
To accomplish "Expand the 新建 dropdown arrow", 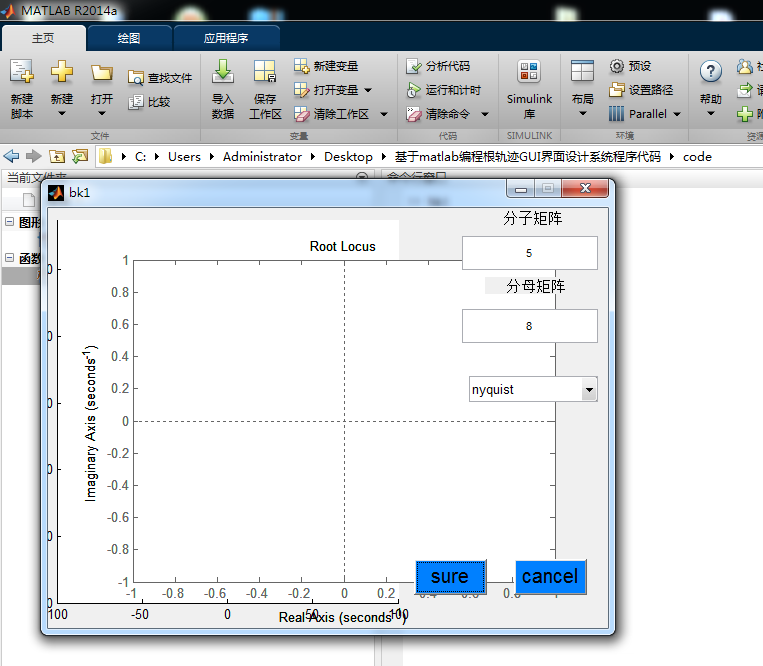I will (62, 114).
